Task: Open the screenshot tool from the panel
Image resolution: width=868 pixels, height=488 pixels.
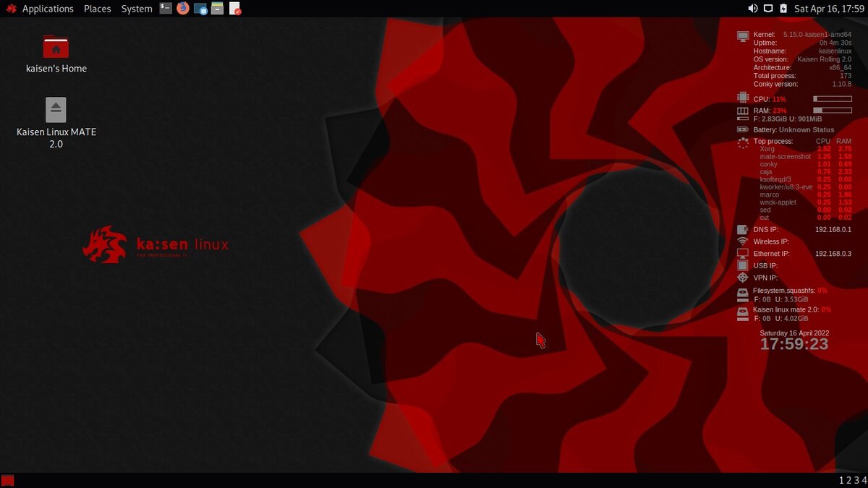Action: 200,9
